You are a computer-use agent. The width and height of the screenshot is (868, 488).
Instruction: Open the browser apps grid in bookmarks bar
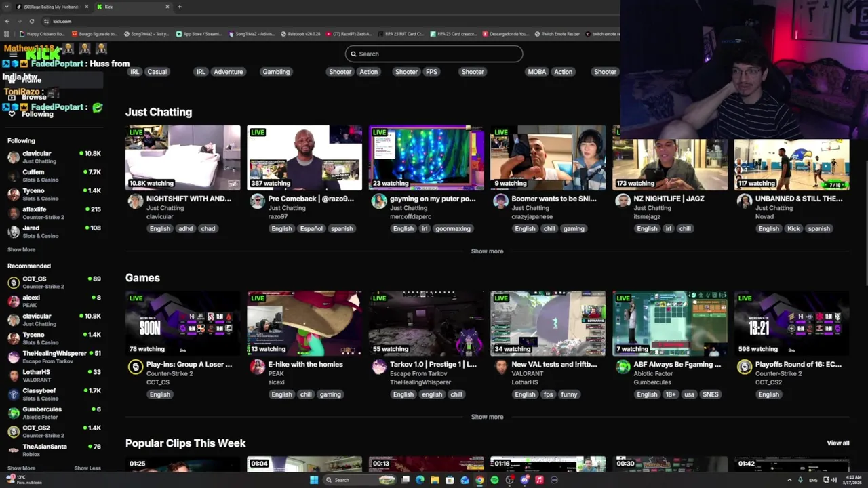(x=7, y=34)
